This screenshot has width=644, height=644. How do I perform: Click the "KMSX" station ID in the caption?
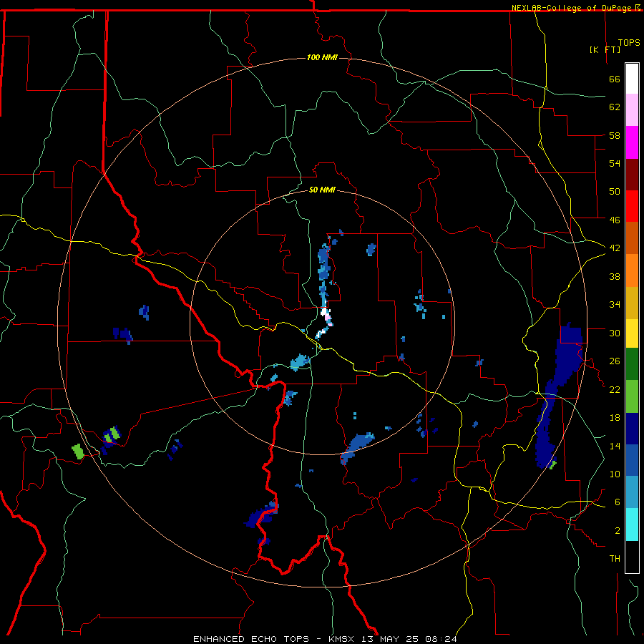[341, 639]
